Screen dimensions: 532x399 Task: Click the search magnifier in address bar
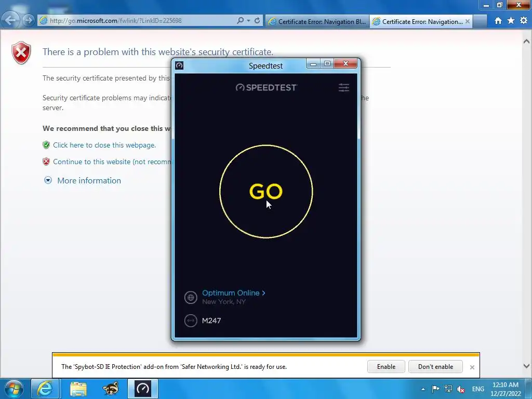(x=240, y=21)
